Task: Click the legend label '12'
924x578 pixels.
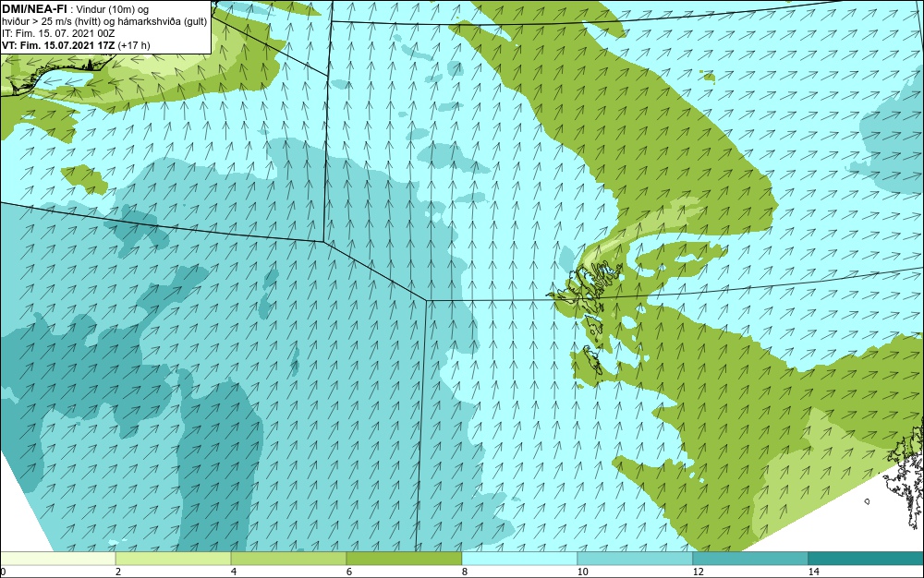Action: [x=698, y=572]
